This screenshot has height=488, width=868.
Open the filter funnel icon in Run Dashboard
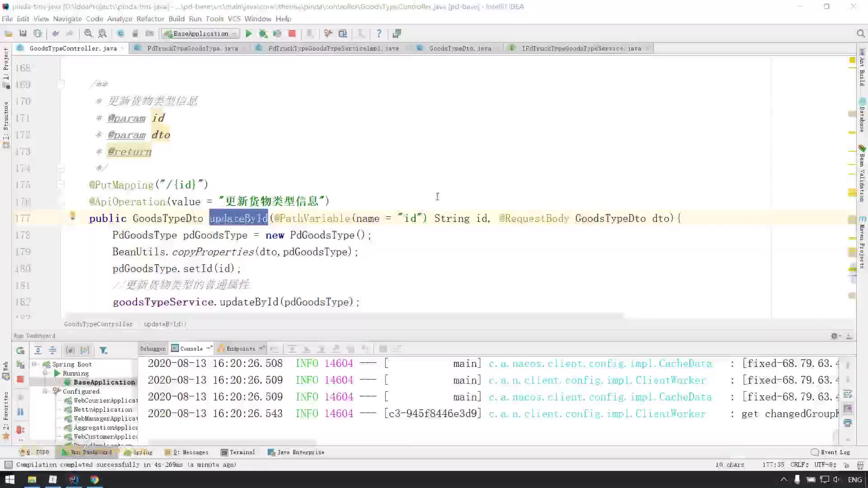[x=103, y=350]
